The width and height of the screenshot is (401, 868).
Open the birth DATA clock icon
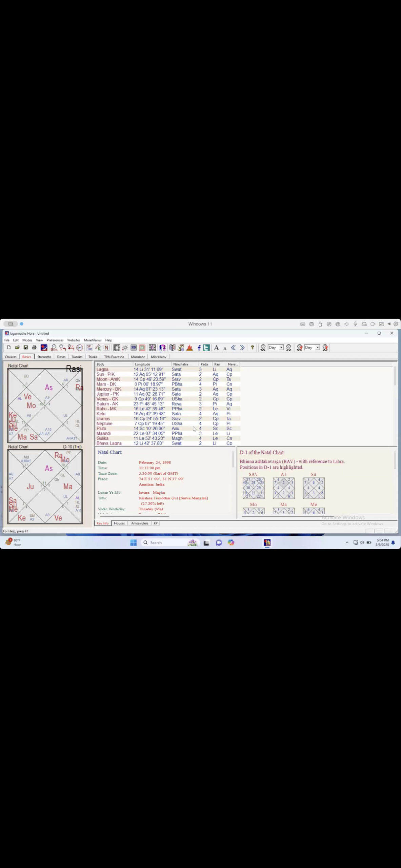54,348
